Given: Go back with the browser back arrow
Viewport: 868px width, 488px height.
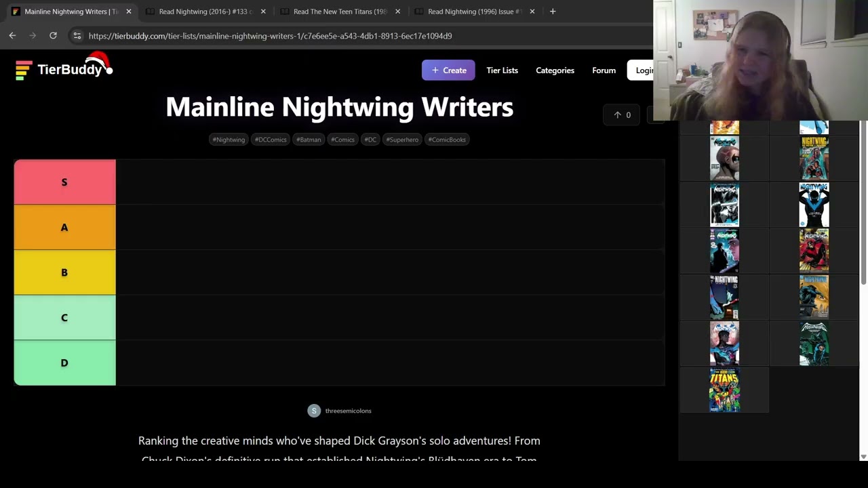Looking at the screenshot, I should tap(12, 35).
